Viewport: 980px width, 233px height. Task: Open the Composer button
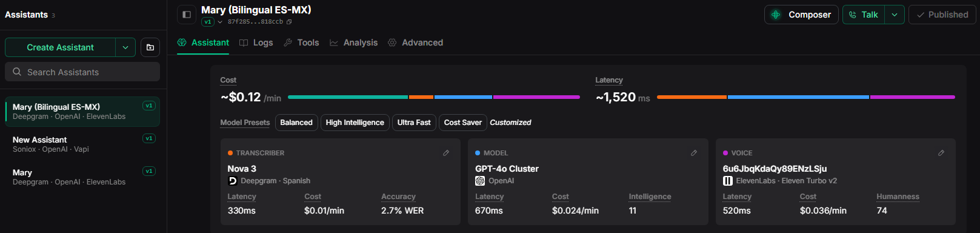click(x=802, y=15)
